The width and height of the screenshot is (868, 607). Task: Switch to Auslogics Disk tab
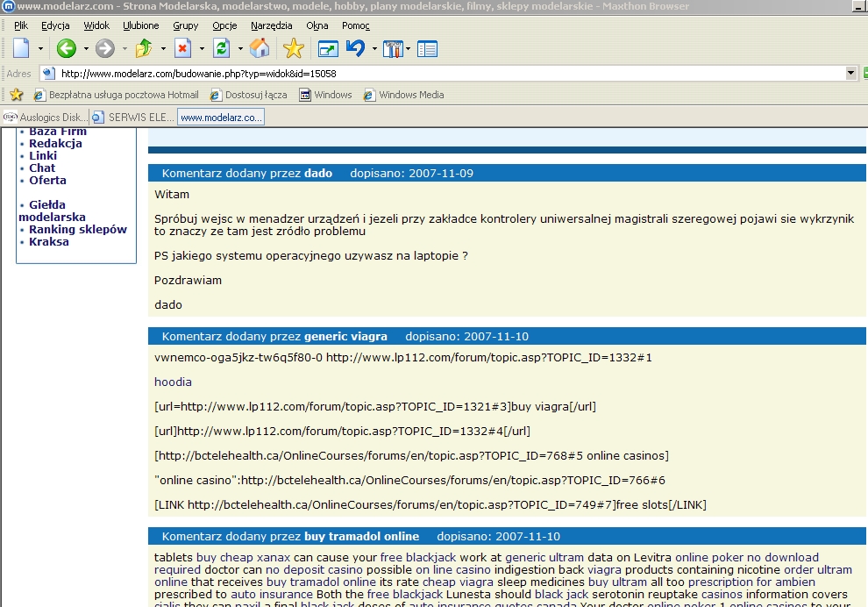(46, 118)
